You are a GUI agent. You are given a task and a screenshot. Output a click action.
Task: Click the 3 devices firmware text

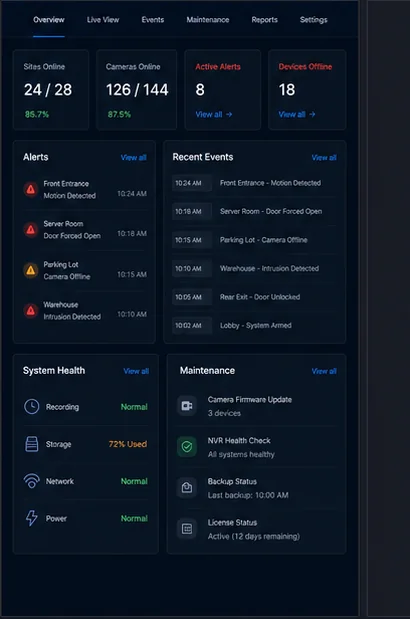click(x=224, y=413)
